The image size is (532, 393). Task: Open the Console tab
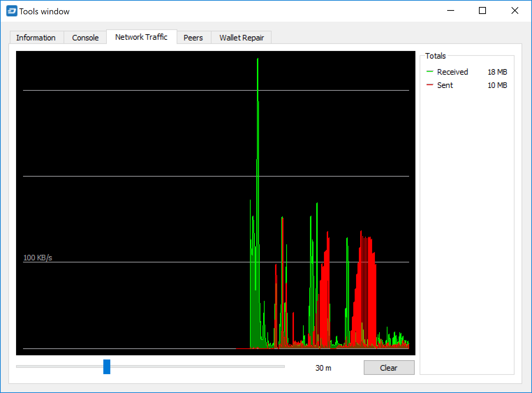(85, 38)
